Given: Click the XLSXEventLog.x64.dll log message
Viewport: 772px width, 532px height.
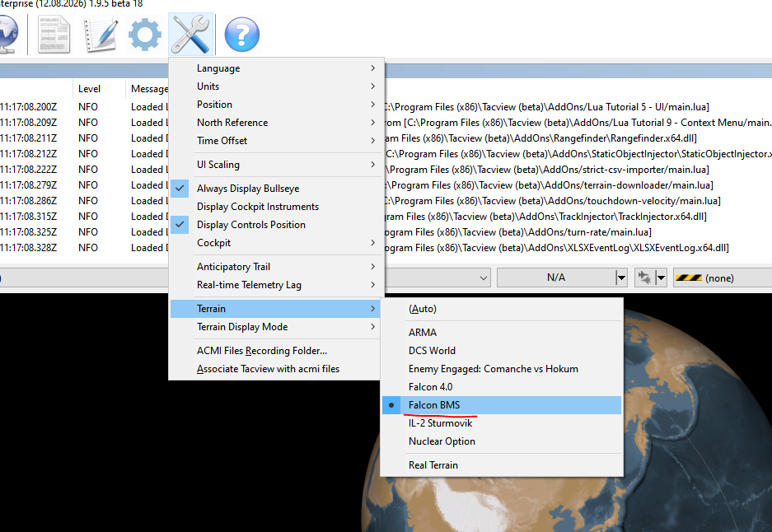Looking at the screenshot, I should click(x=556, y=248).
